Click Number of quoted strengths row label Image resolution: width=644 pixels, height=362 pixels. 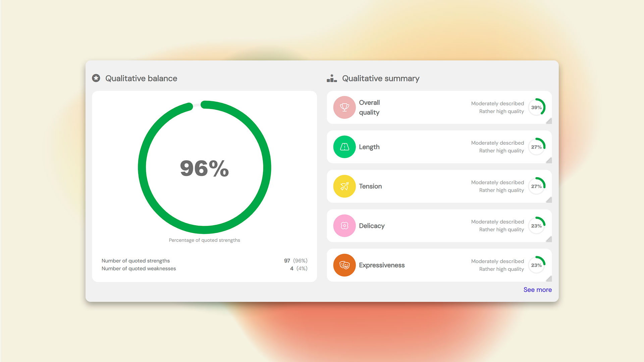[x=136, y=260]
